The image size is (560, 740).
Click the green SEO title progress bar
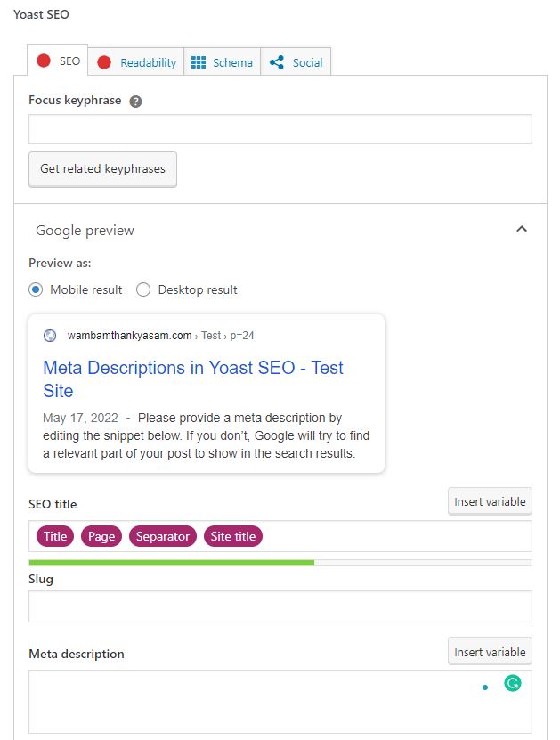pos(171,563)
